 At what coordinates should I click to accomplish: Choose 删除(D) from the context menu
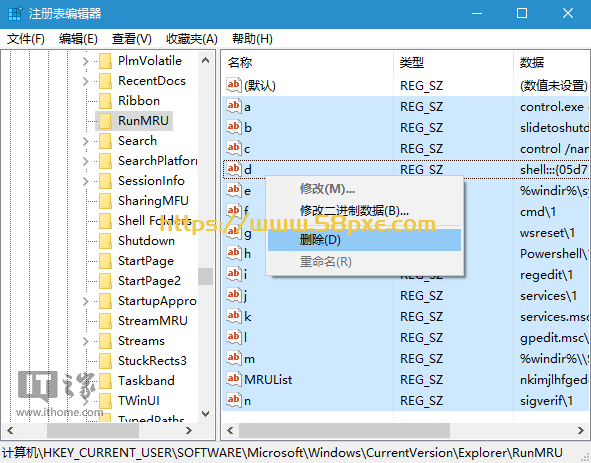click(x=364, y=240)
